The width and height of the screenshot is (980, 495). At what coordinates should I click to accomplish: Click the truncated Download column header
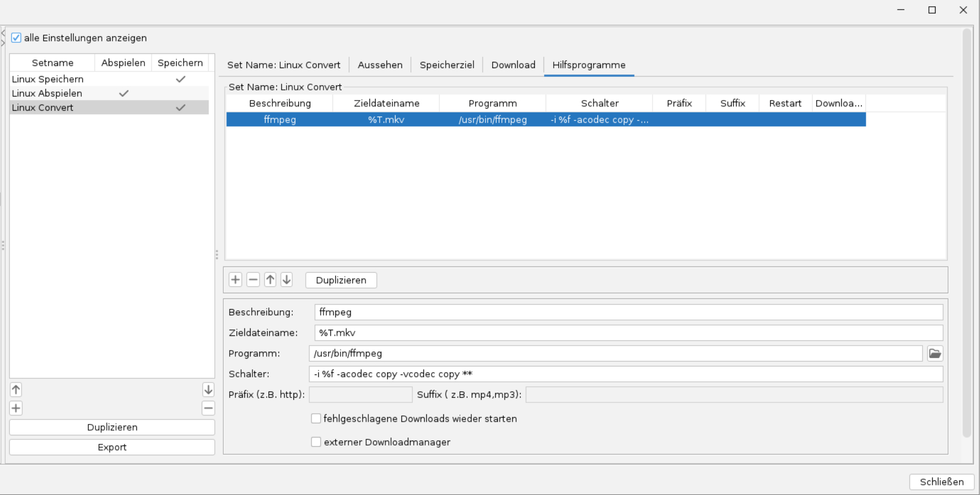click(839, 103)
